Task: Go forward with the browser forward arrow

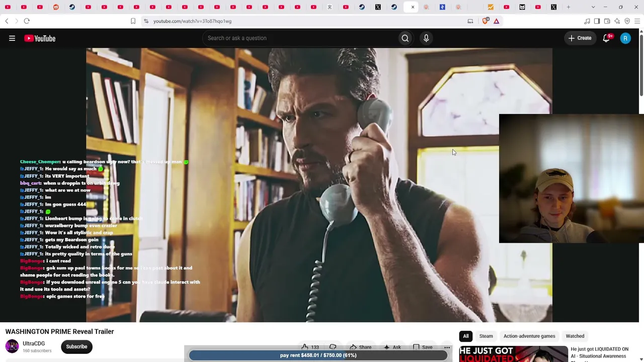Action: tap(16, 21)
